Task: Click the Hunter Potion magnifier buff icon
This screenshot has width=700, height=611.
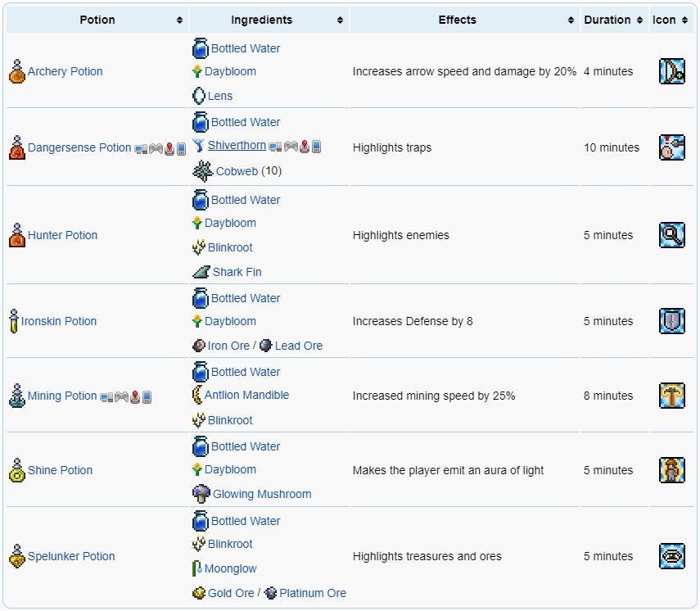Action: coord(671,235)
